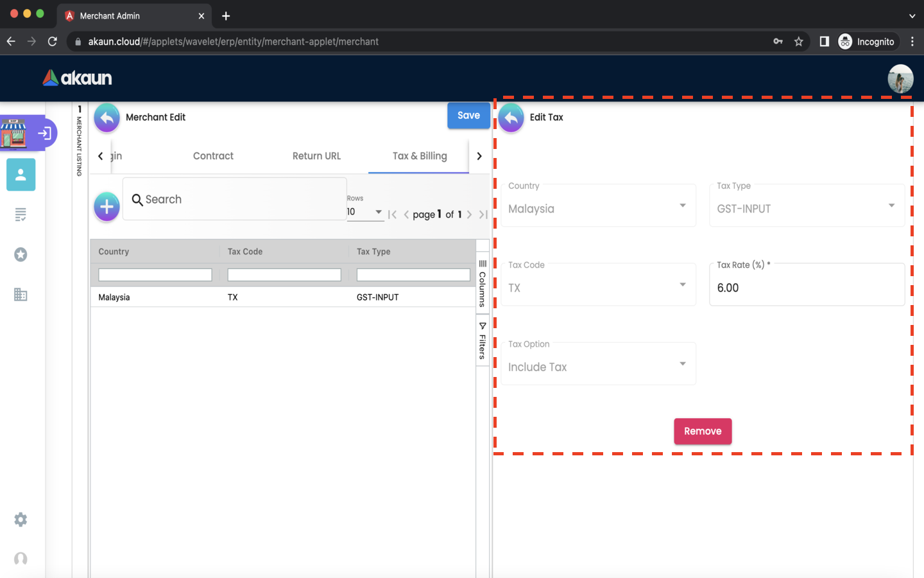
Task: Open the checklist sidebar icon
Action: 21,215
